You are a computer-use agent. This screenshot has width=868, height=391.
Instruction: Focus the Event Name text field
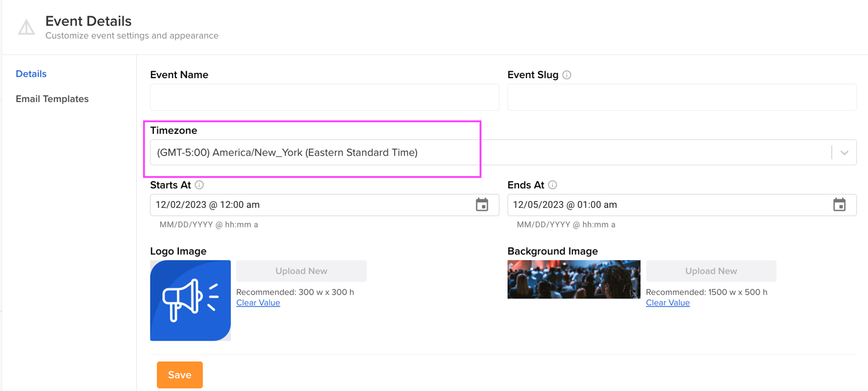coord(324,97)
